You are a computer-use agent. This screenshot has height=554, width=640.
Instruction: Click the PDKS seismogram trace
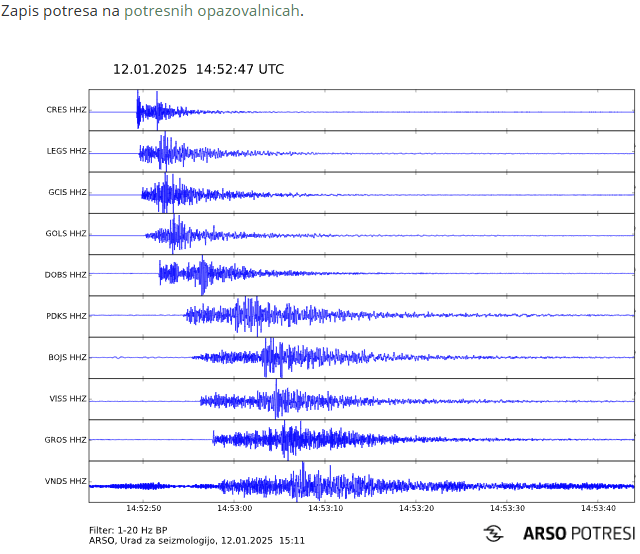(362, 316)
